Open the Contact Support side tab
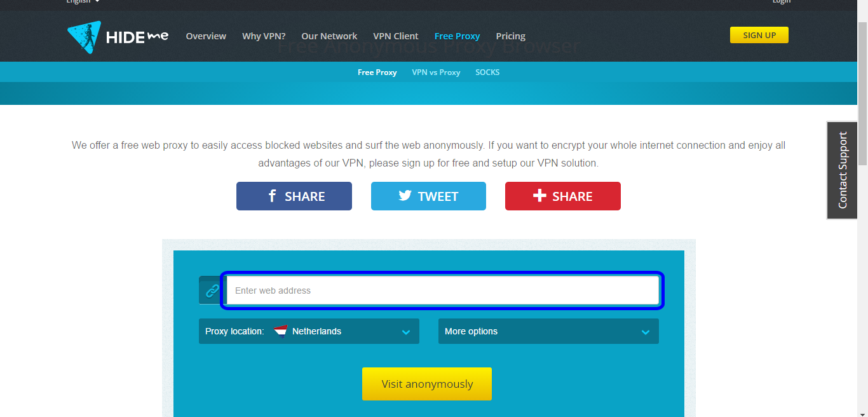The image size is (868, 417). 842,170
